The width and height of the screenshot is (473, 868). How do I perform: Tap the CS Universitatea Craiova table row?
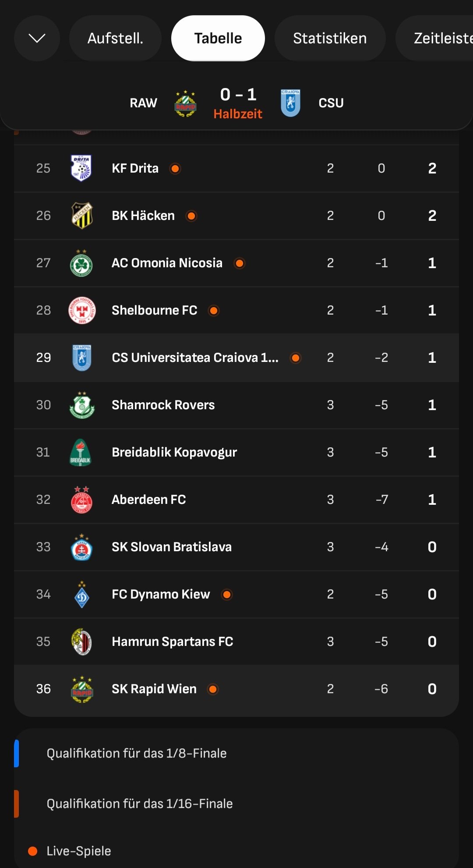(195, 358)
